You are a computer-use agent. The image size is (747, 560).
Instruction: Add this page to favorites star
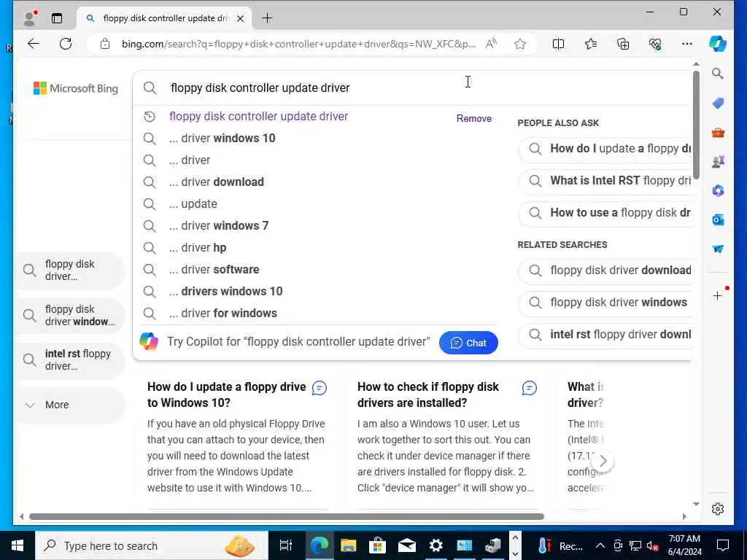point(520,44)
